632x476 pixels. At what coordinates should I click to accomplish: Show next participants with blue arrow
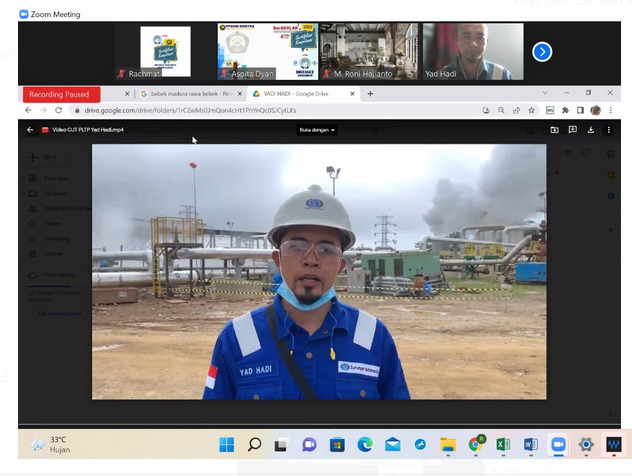point(542,52)
